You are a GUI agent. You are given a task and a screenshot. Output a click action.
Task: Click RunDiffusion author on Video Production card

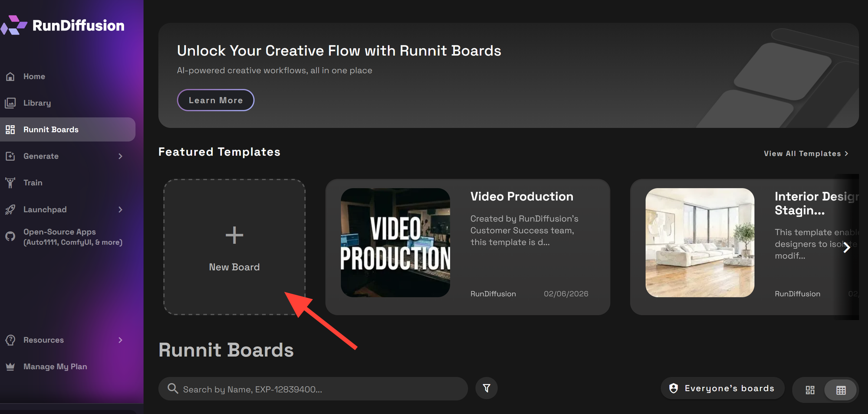pos(493,294)
